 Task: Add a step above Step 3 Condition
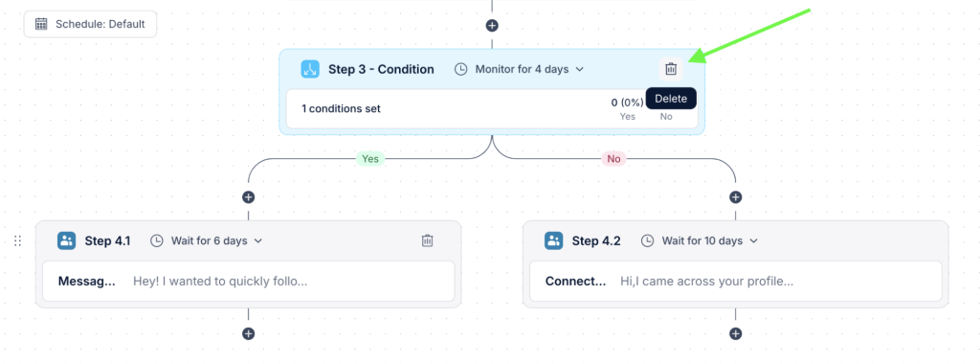point(493,26)
